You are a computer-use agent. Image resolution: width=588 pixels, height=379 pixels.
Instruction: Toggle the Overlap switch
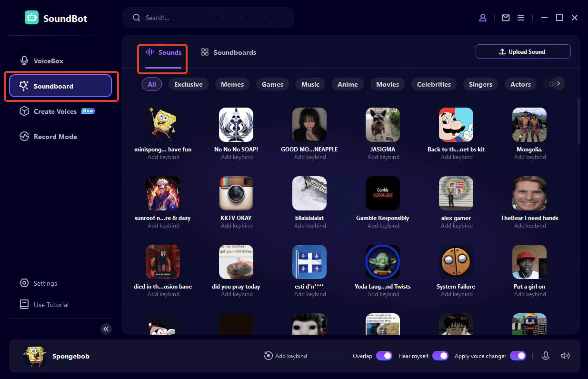[384, 356]
